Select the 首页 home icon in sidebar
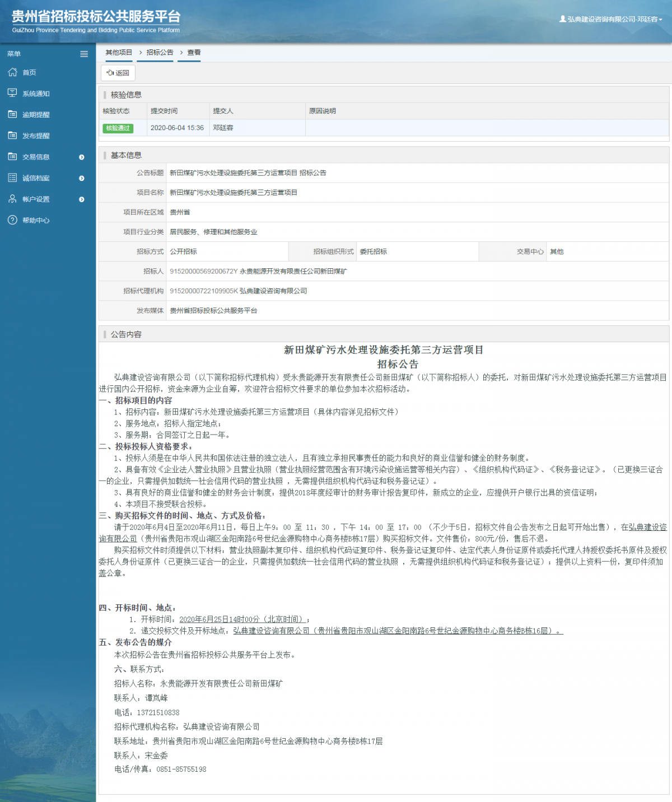This screenshot has height=802, width=672. (12, 72)
